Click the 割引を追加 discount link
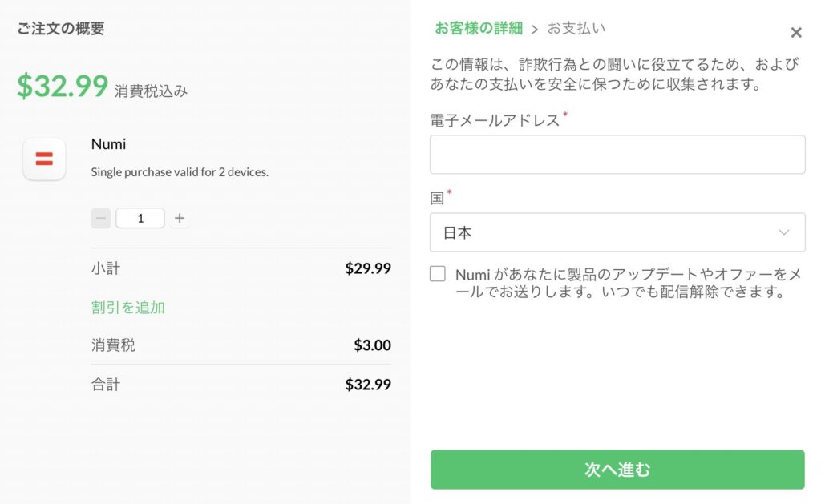821x504 pixels. pos(127,307)
